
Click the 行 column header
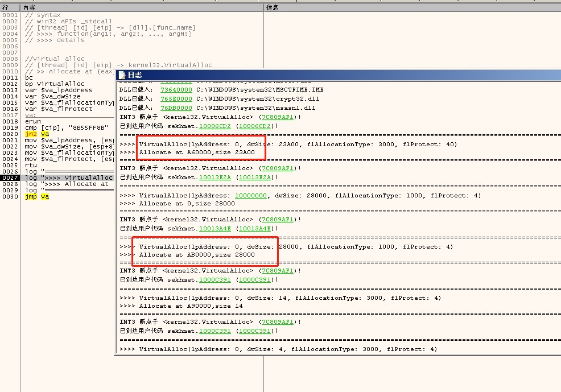pos(6,7)
